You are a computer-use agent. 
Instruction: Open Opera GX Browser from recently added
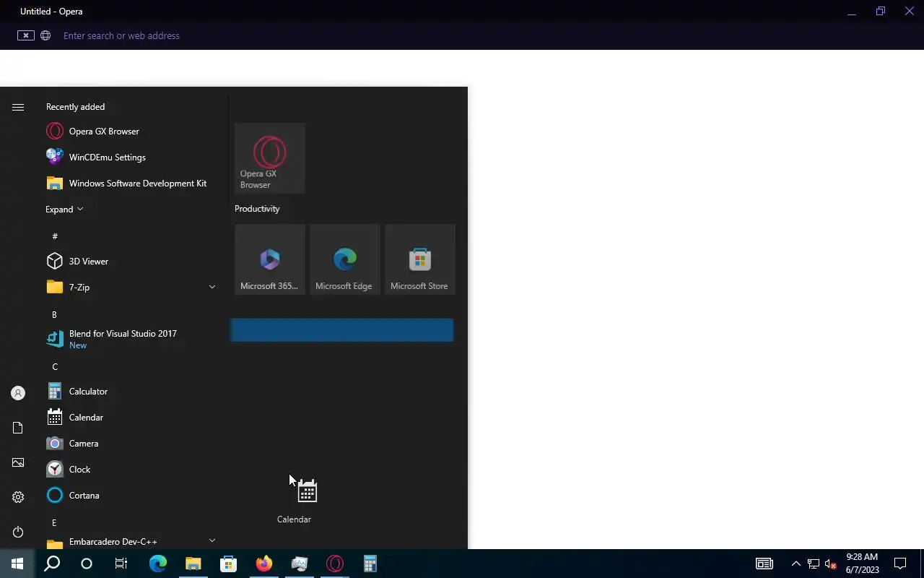point(130,131)
